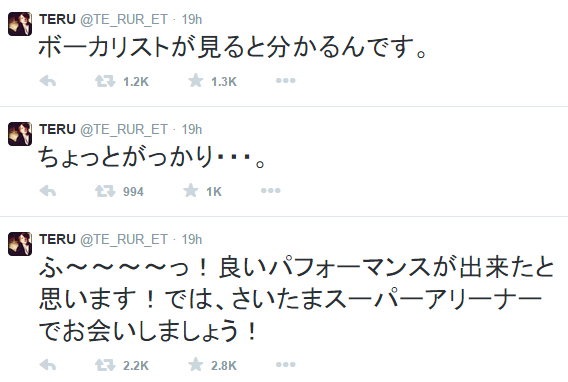
Task: Reply to the さいたまスーパーアリーナ tweet
Action: point(48,365)
